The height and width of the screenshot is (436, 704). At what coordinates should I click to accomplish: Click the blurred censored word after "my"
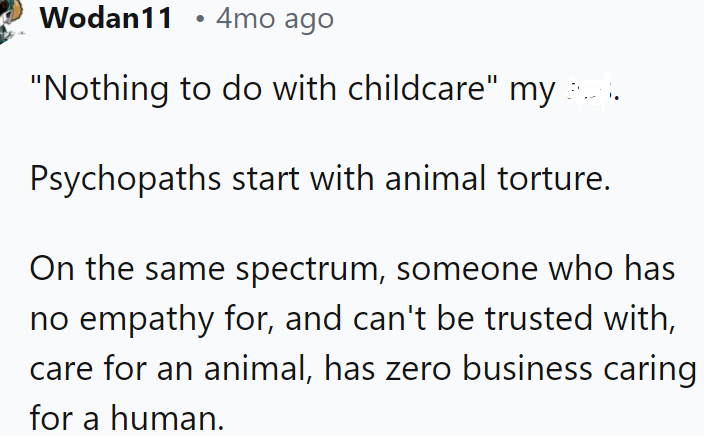(x=587, y=91)
